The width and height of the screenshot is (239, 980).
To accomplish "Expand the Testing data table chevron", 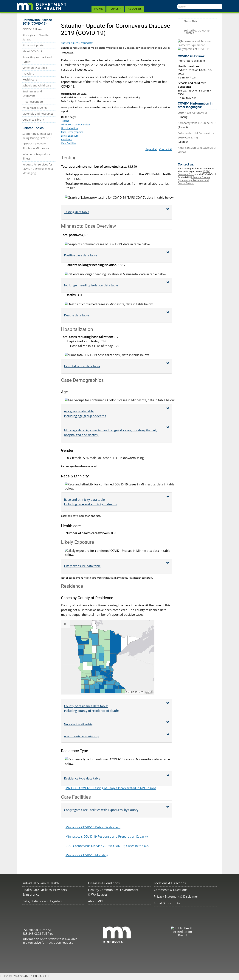I will pos(168,209).
